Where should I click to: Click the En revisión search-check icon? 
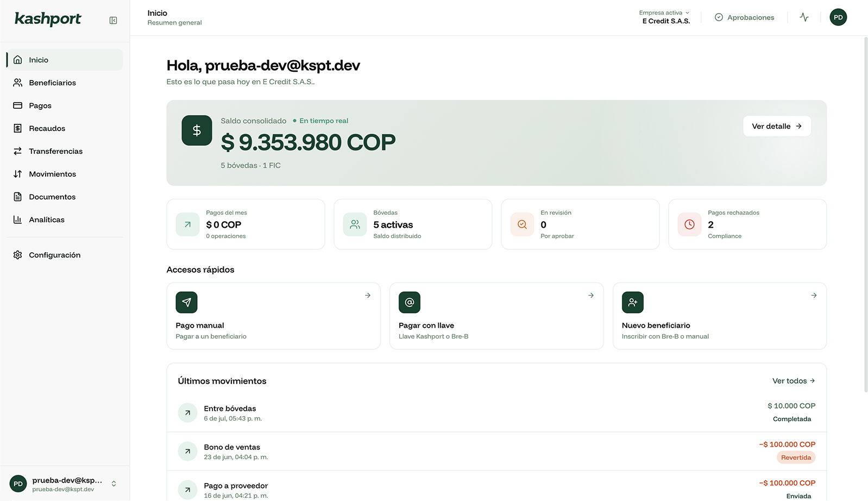(x=522, y=224)
